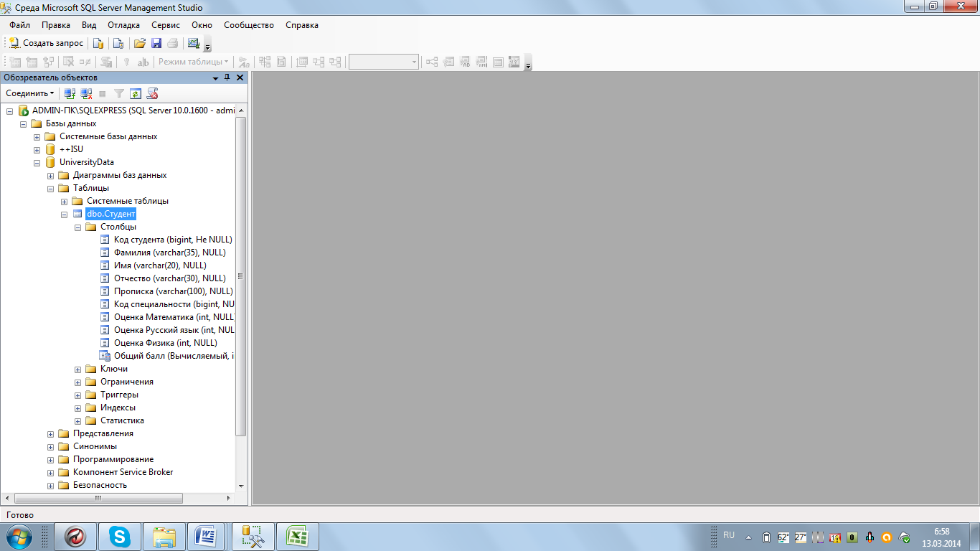Expand Диаграммы баз данных folder
The height and width of the screenshot is (551, 980).
[51, 176]
